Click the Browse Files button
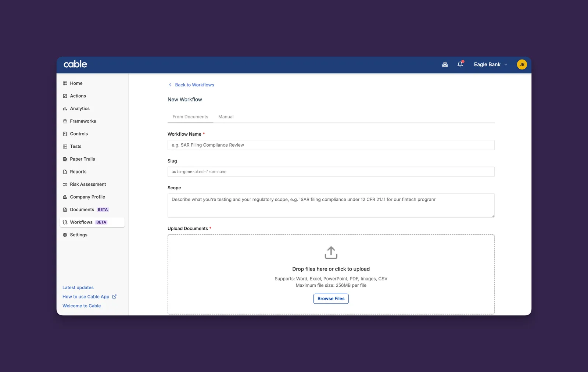This screenshot has width=588, height=372. pos(331,298)
